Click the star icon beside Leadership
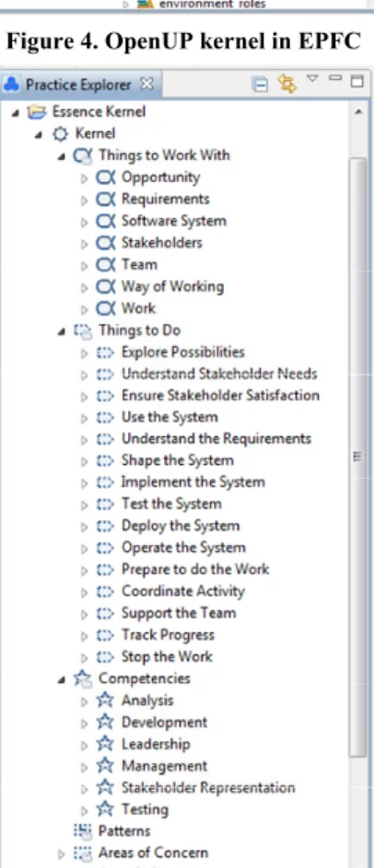The height and width of the screenshot is (868, 374). click(104, 744)
